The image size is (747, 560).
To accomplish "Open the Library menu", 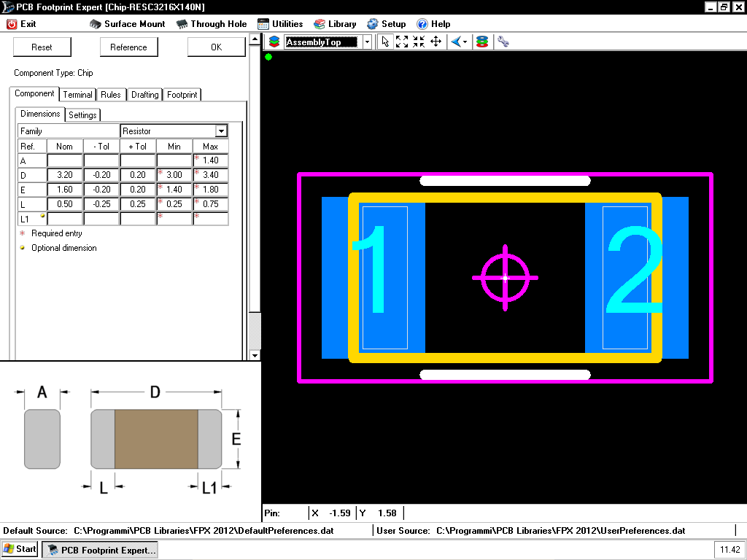I will (x=335, y=24).
